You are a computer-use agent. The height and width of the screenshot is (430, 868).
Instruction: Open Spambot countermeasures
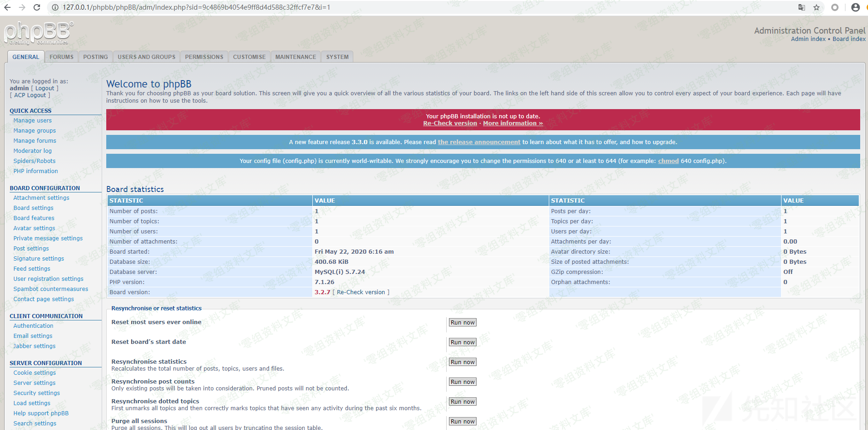51,289
